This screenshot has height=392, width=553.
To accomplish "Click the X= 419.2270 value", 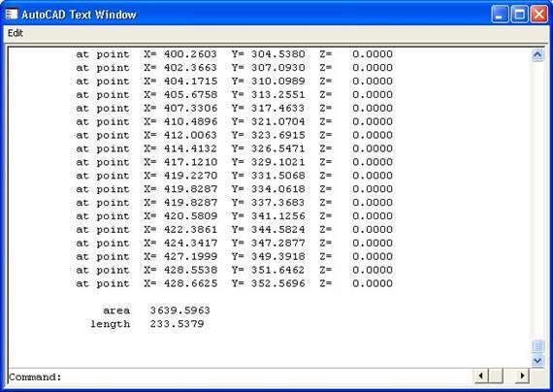I will pos(190,176).
